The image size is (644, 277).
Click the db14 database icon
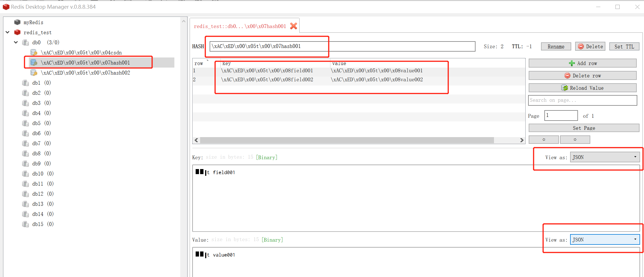point(25,214)
